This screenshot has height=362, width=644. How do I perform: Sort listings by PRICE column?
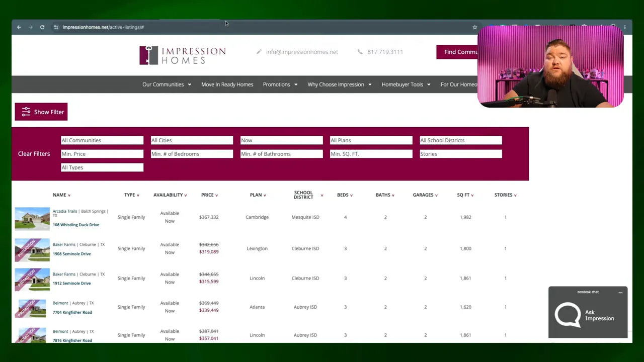click(x=209, y=195)
